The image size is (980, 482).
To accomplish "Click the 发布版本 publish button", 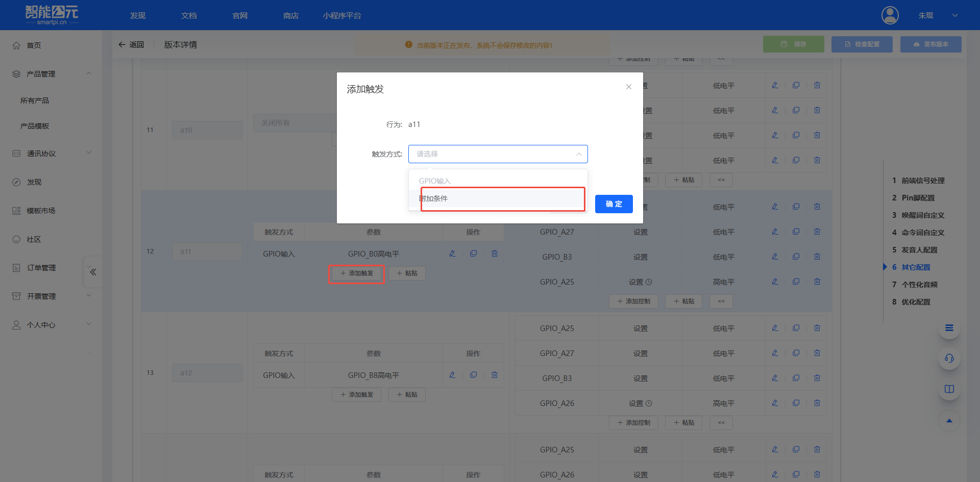I will pos(930,44).
